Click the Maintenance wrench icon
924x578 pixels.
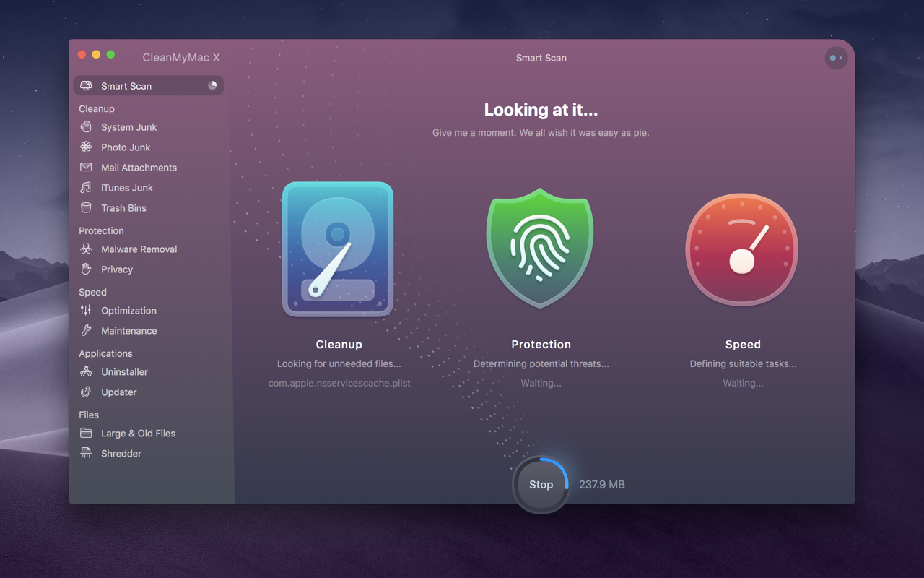click(x=86, y=330)
